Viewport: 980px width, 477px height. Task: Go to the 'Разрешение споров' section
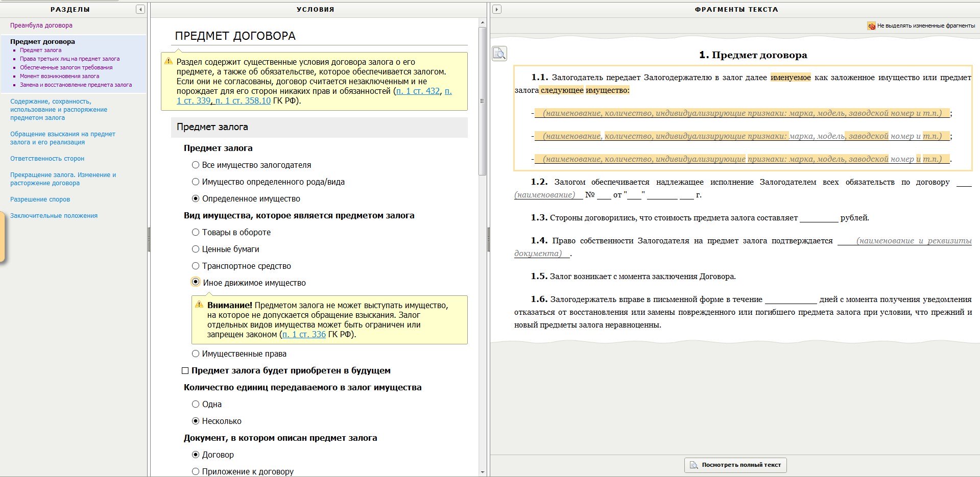pyautogui.click(x=40, y=199)
